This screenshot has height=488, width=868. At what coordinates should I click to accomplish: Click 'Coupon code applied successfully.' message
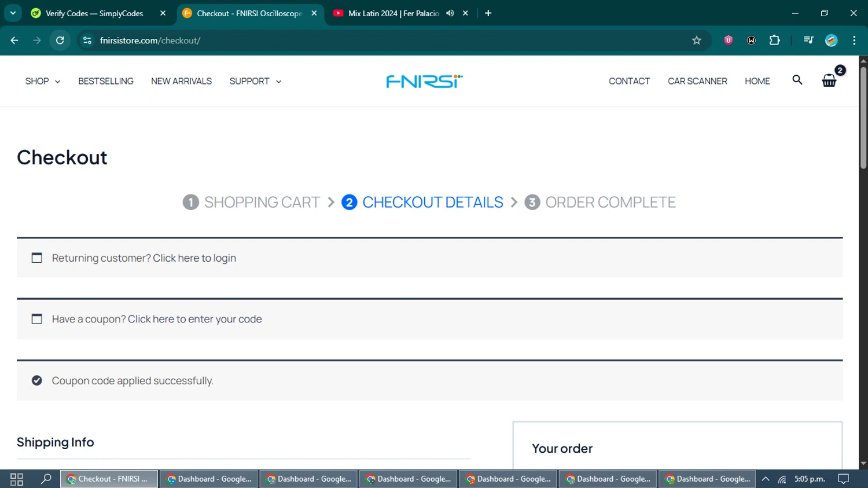133,381
